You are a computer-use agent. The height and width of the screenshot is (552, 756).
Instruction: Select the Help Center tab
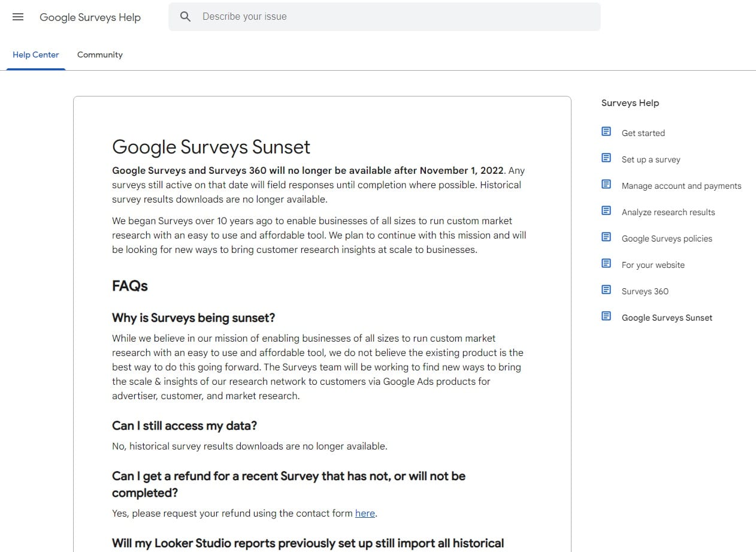click(36, 55)
